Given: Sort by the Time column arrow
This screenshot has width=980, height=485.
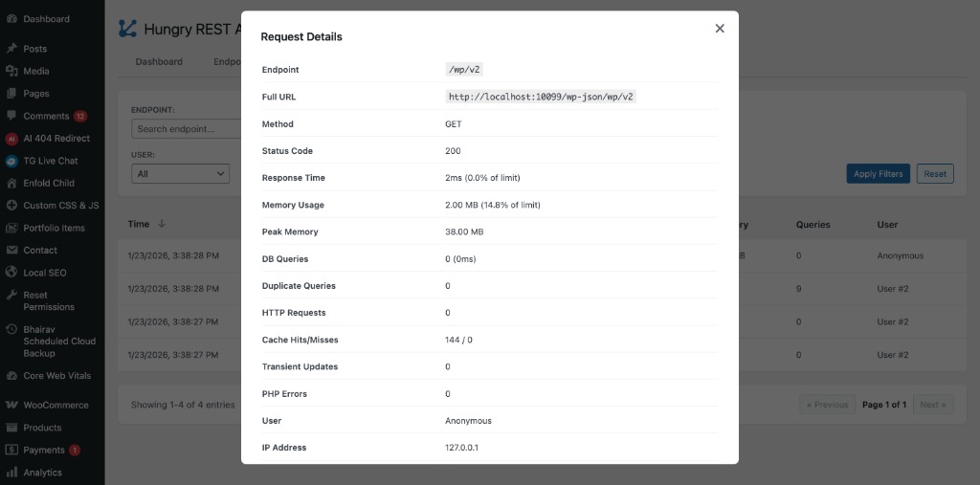Looking at the screenshot, I should point(162,225).
